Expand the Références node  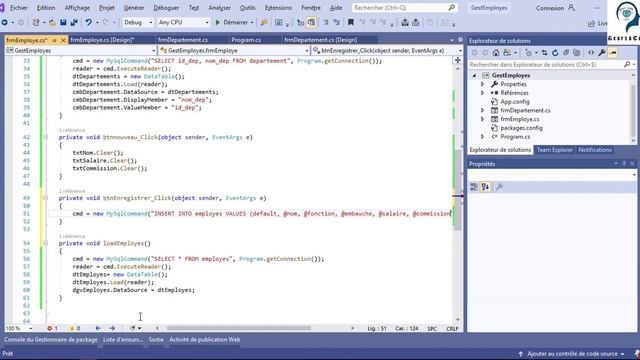482,93
